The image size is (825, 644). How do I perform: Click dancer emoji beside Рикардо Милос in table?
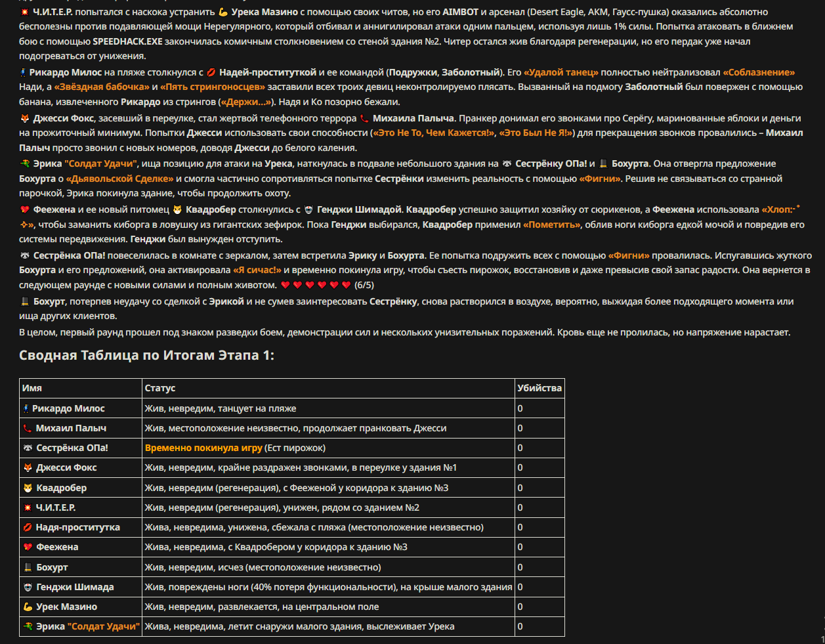point(26,408)
